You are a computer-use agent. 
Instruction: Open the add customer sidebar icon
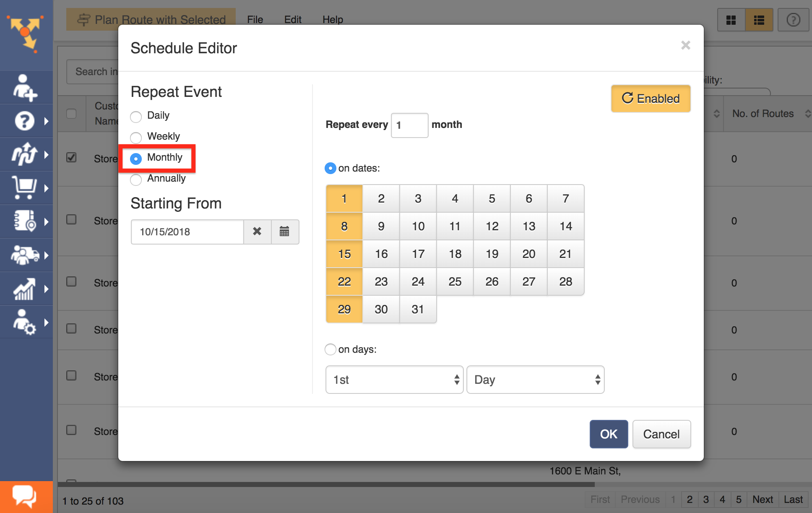point(25,87)
